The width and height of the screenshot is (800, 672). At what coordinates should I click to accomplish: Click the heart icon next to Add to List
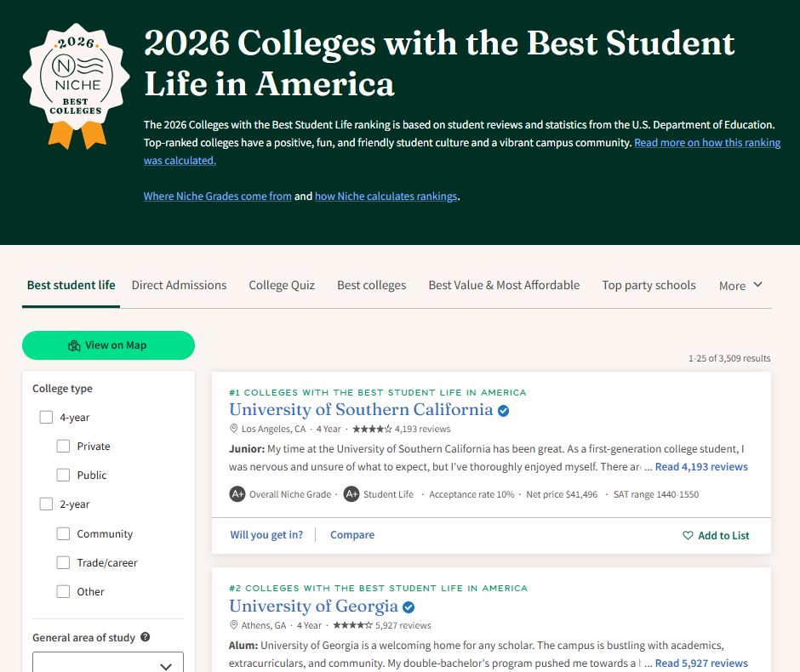click(x=688, y=536)
